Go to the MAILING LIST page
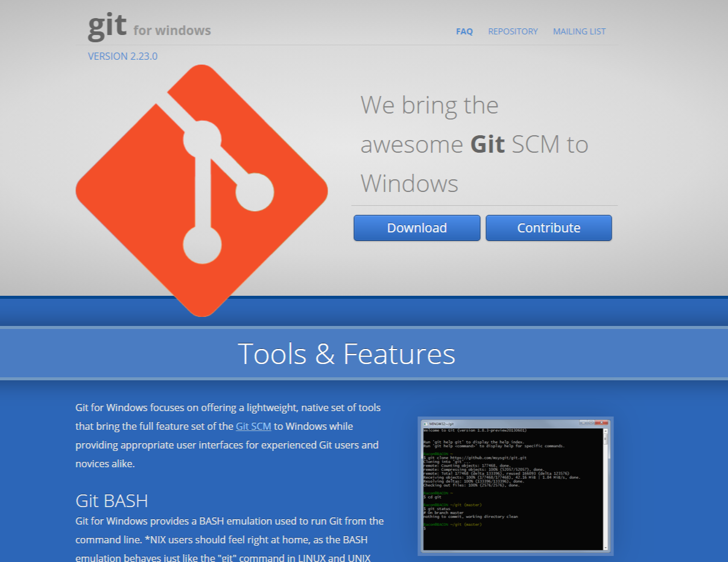Screen dimensions: 728x562 tap(579, 31)
